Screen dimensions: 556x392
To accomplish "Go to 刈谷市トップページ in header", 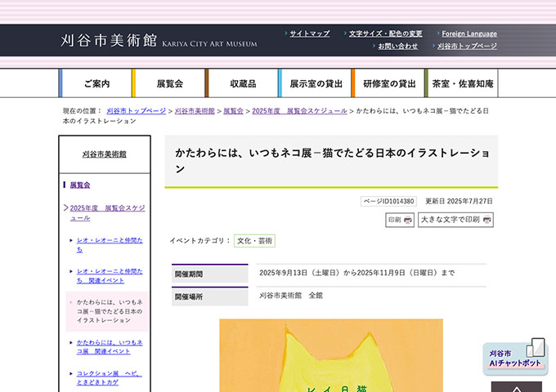I will pos(467,47).
